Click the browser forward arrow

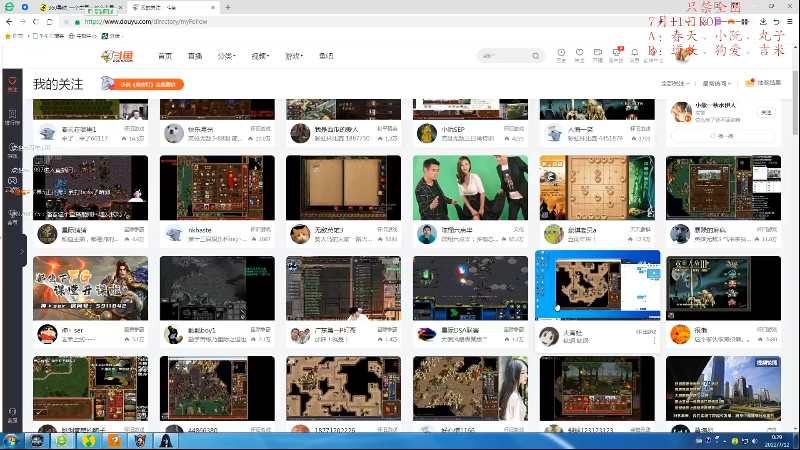tap(22, 21)
